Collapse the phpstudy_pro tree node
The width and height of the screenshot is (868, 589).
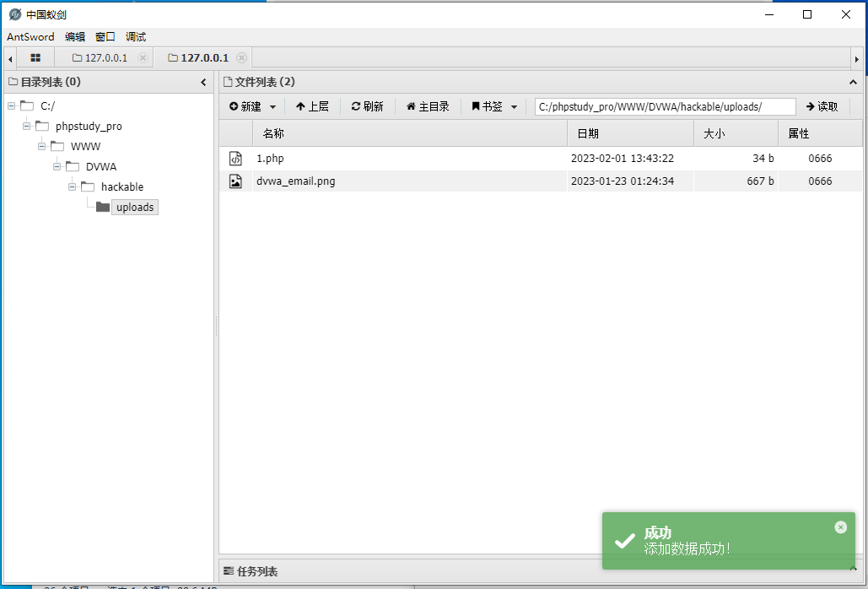click(x=27, y=126)
